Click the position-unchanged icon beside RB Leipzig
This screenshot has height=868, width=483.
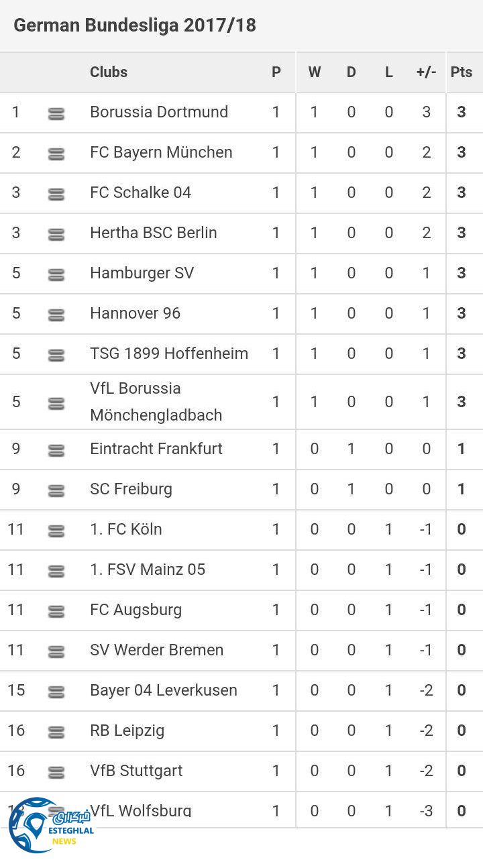coord(56,733)
